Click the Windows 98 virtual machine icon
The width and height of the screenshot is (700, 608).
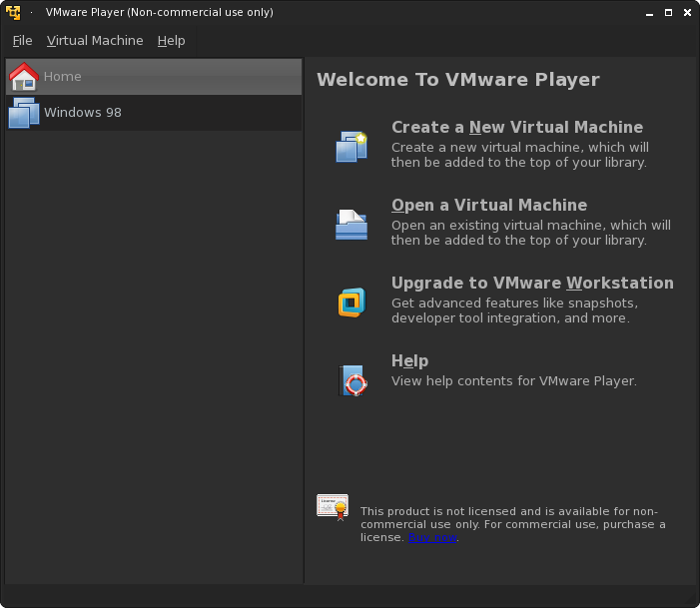[24, 113]
